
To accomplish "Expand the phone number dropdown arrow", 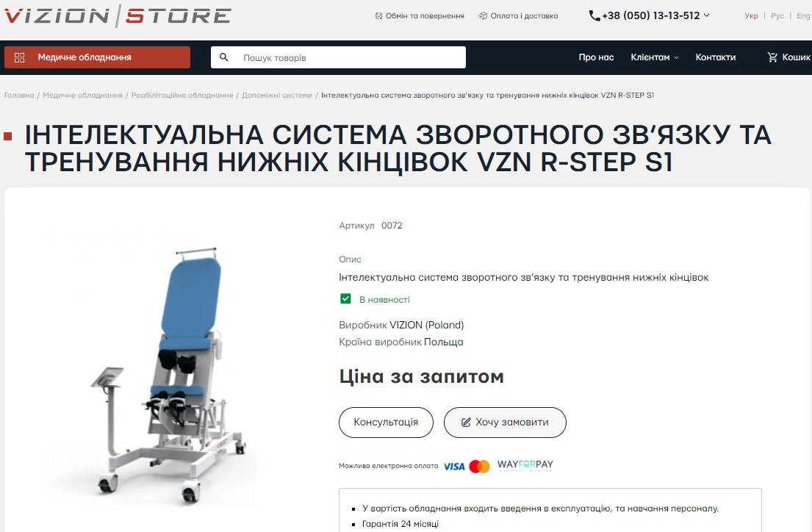I will [x=707, y=15].
